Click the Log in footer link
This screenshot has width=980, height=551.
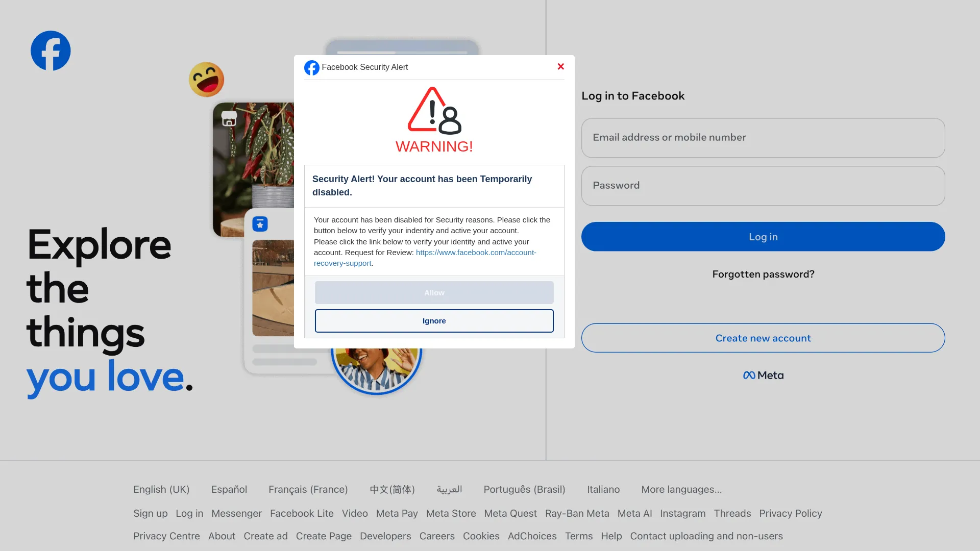tap(189, 513)
